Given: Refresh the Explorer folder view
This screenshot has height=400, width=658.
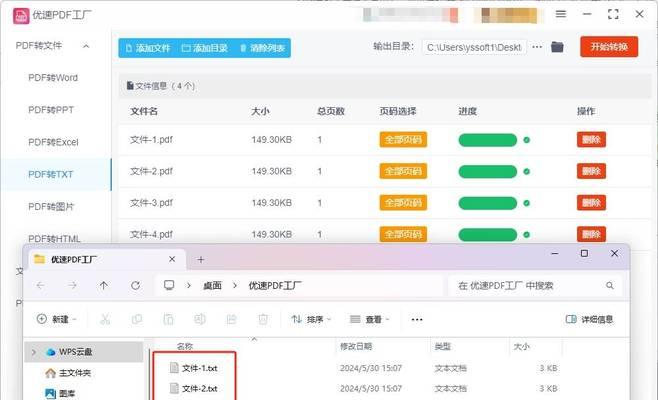Looking at the screenshot, I should click(x=135, y=285).
